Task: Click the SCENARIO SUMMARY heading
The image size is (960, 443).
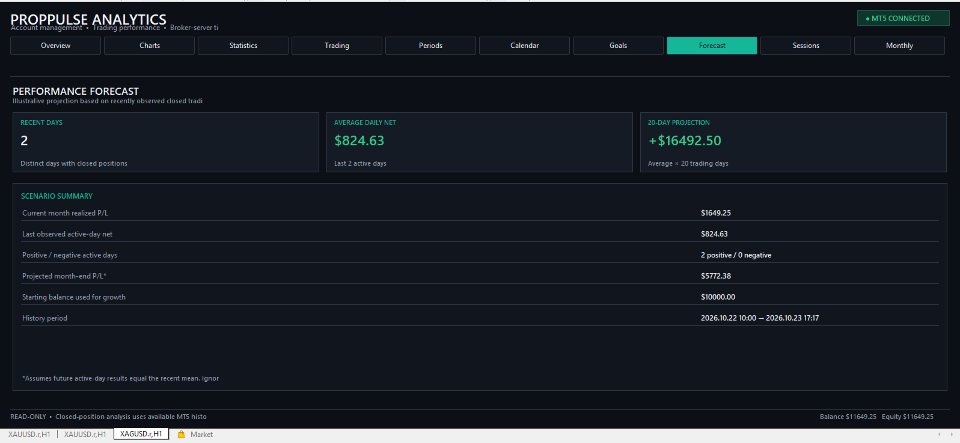Action: click(56, 196)
